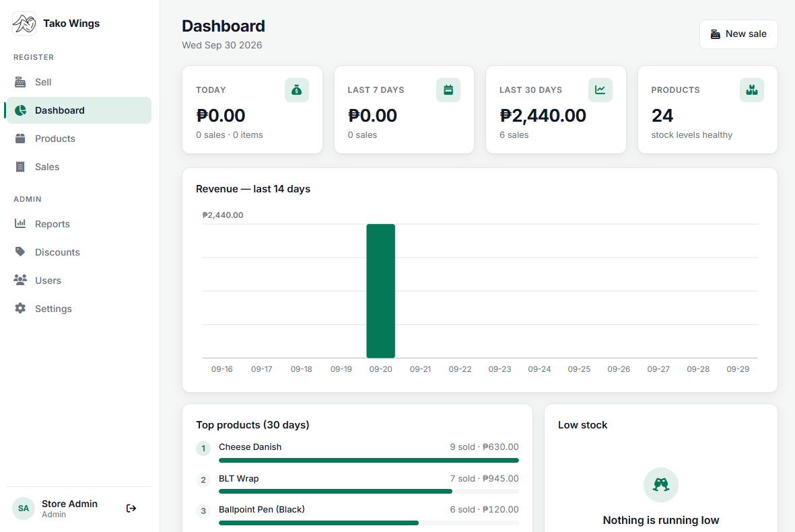Click 9 sold · ₱630.00 value
The width and height of the screenshot is (795, 532).
484,447
